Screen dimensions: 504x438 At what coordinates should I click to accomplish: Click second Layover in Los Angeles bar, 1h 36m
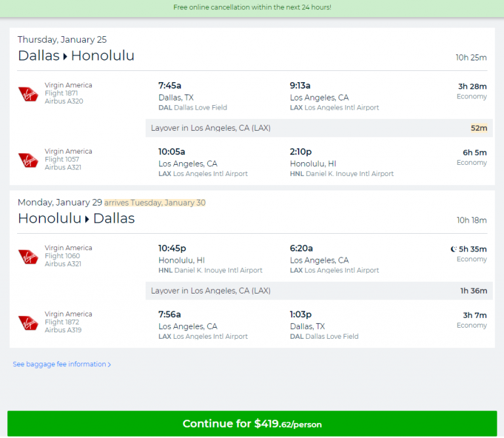tap(319, 291)
